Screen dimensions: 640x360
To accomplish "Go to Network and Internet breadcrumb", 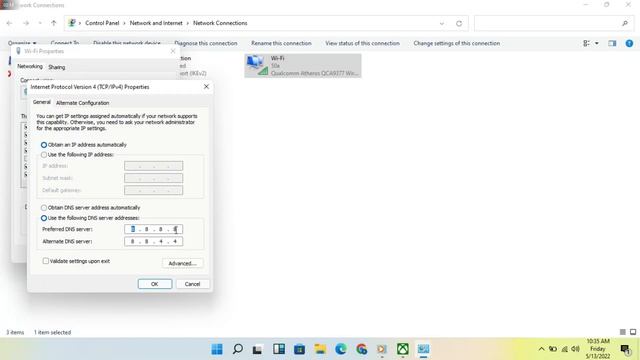I will point(156,23).
